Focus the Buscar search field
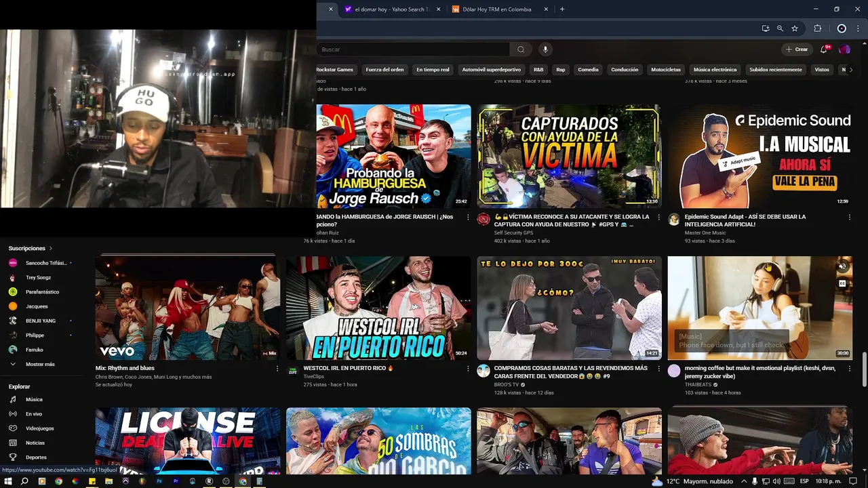The width and height of the screenshot is (868, 488). tap(413, 49)
